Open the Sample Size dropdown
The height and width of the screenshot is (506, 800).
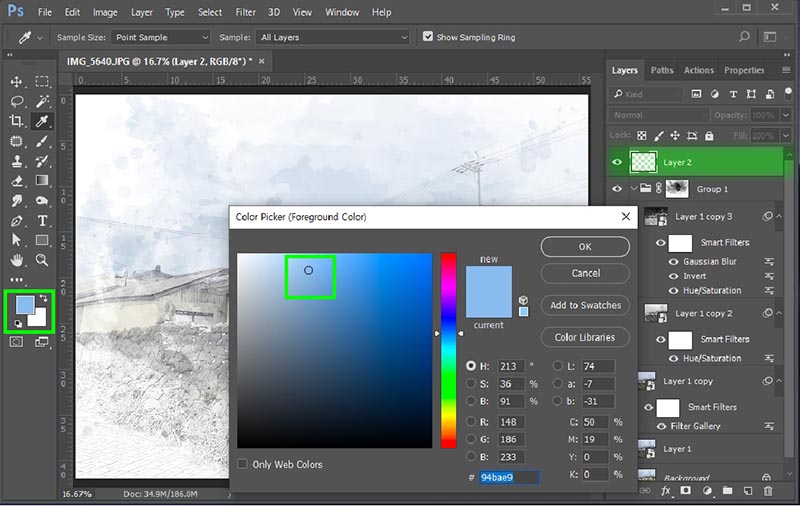click(x=160, y=37)
